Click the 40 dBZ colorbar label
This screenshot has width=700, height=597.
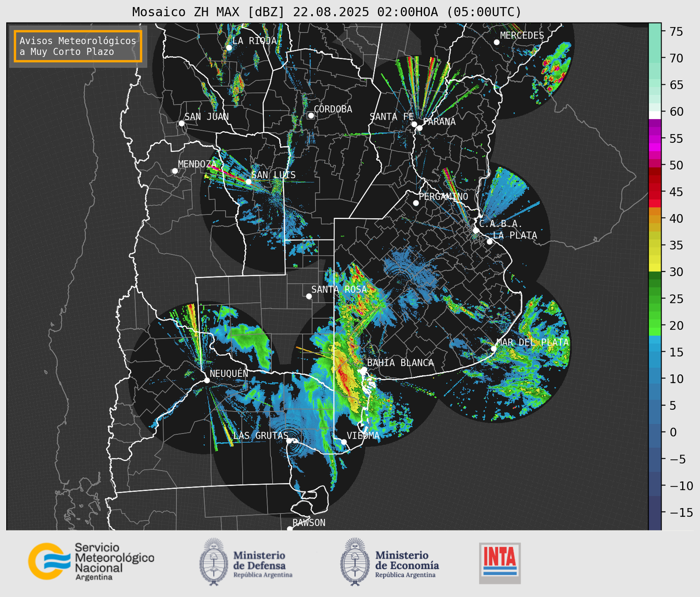pyautogui.click(x=676, y=218)
